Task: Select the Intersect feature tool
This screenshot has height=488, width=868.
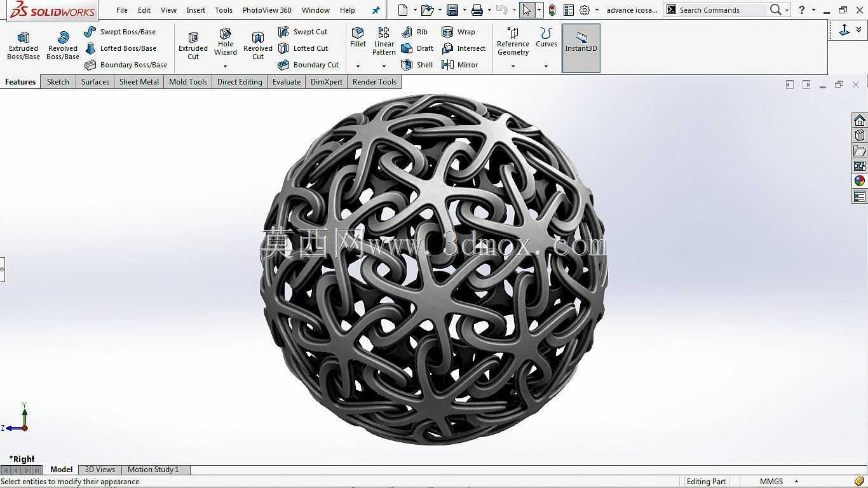Action: (x=463, y=48)
